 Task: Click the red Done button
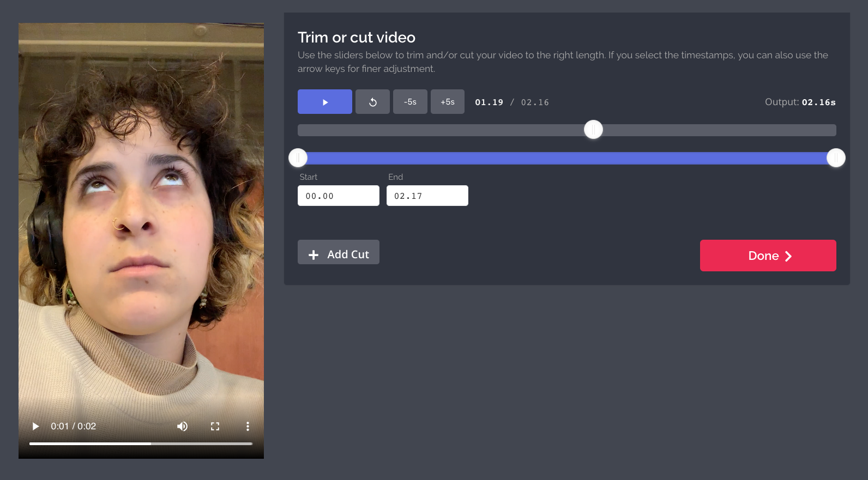[x=768, y=256]
